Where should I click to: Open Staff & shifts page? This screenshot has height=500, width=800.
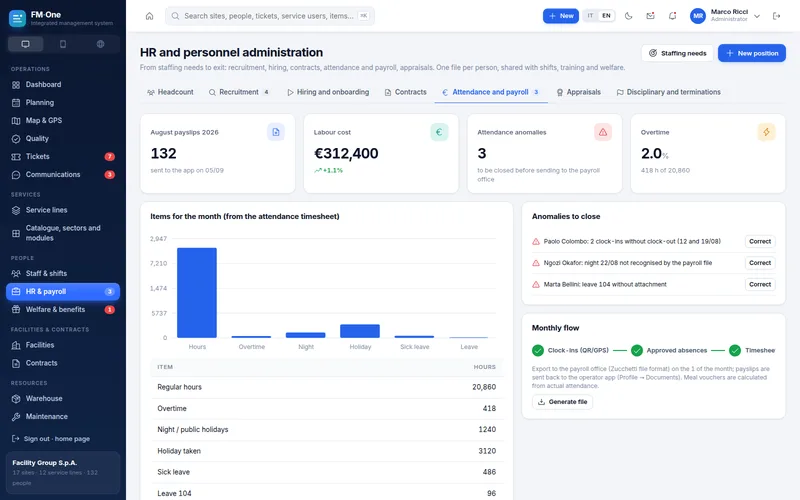point(63,273)
